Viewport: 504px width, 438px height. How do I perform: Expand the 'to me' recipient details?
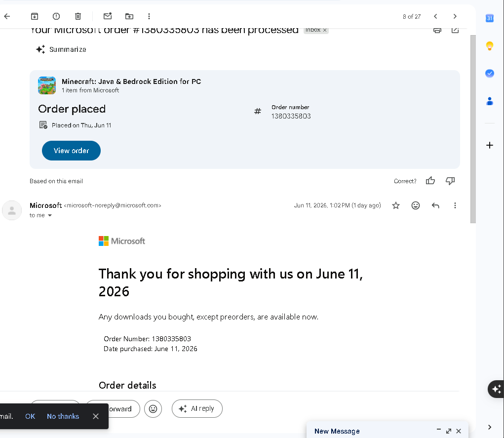point(50,215)
